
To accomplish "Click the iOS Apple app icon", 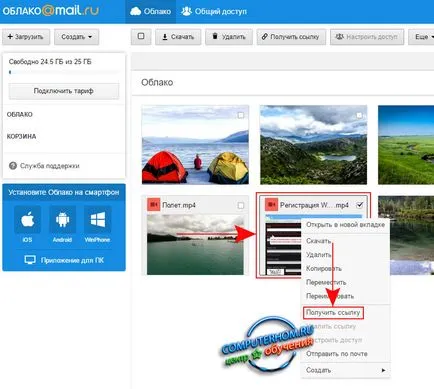I will point(27,220).
